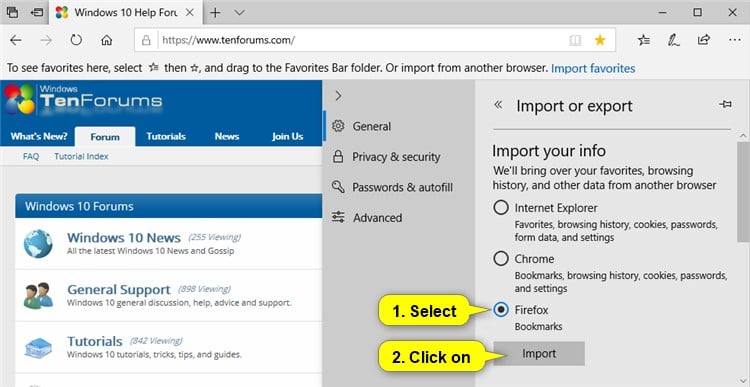Viewport: 750px width, 387px height.
Task: Click the '(255 Viewing)' text
Action: coord(214,237)
